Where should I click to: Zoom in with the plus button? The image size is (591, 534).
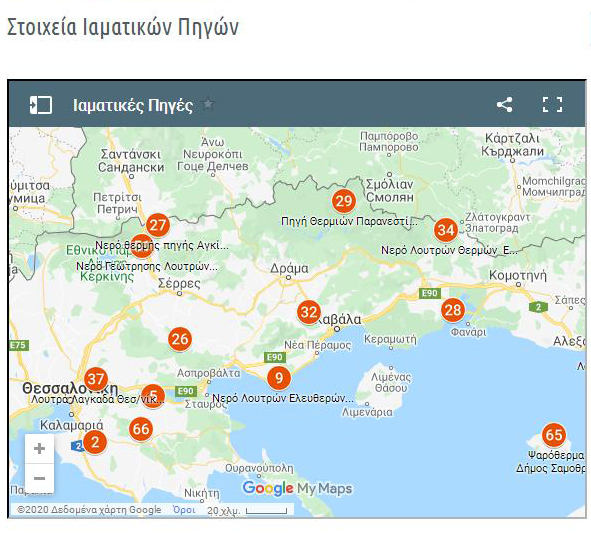pyautogui.click(x=39, y=448)
